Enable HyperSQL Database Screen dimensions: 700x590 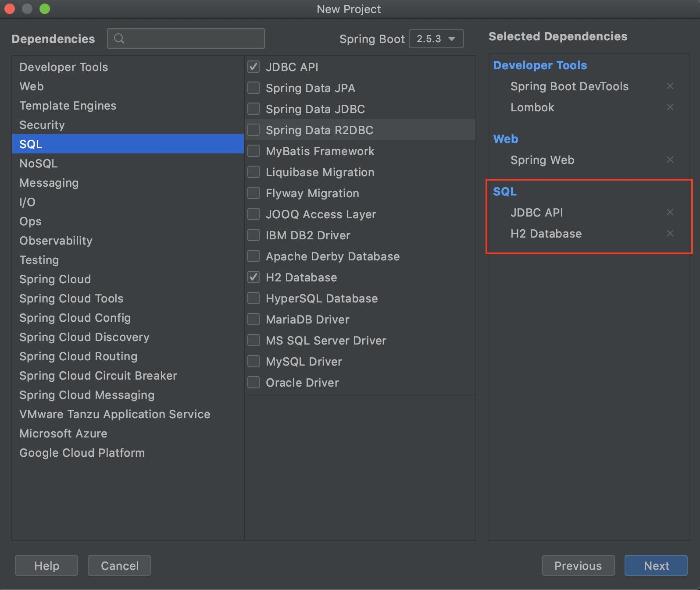click(254, 298)
